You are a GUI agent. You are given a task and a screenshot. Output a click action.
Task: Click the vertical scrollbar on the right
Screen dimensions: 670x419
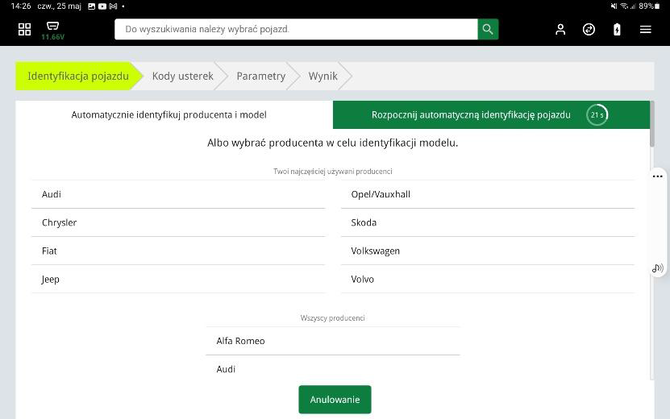(652, 125)
